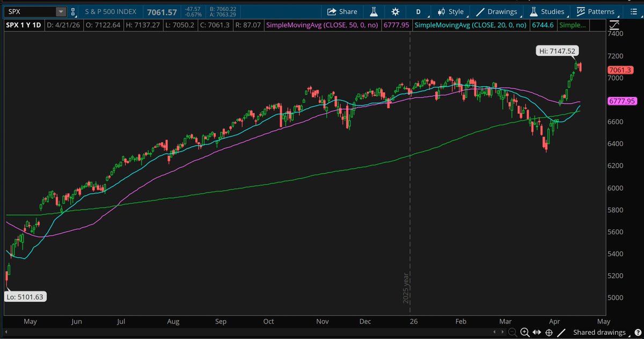Click the 6000 level on price axis

(617, 188)
